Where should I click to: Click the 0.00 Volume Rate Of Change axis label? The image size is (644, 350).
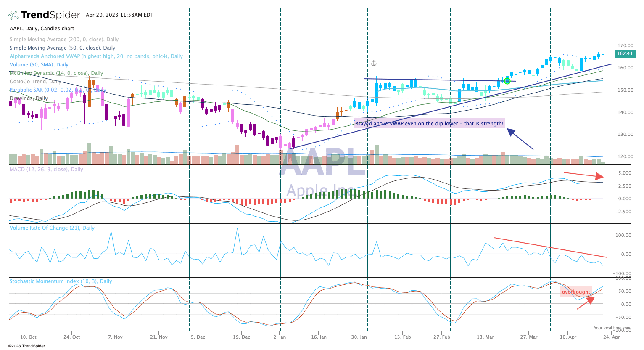[x=626, y=254]
